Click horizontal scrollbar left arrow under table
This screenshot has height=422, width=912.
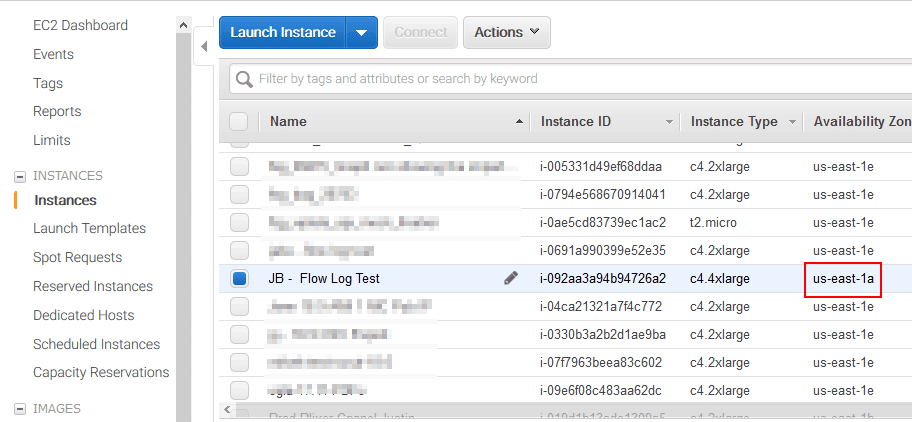(227, 409)
